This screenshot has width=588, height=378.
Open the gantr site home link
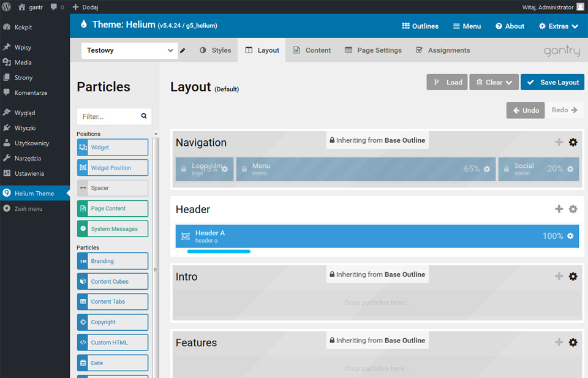(x=31, y=7)
